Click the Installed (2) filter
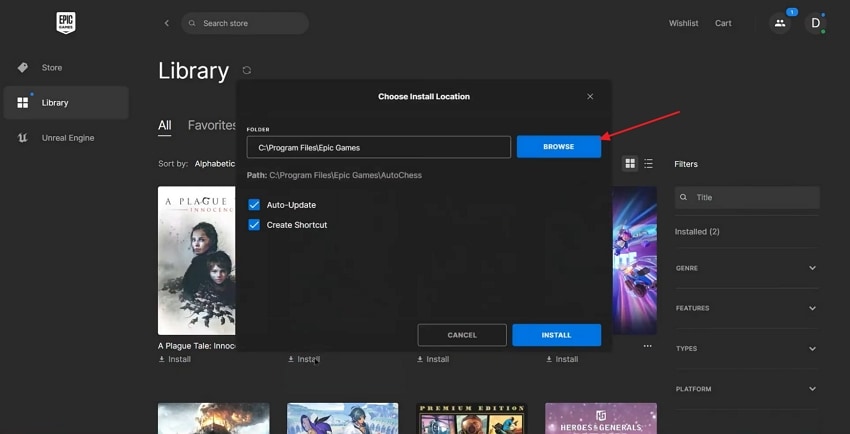 click(697, 231)
